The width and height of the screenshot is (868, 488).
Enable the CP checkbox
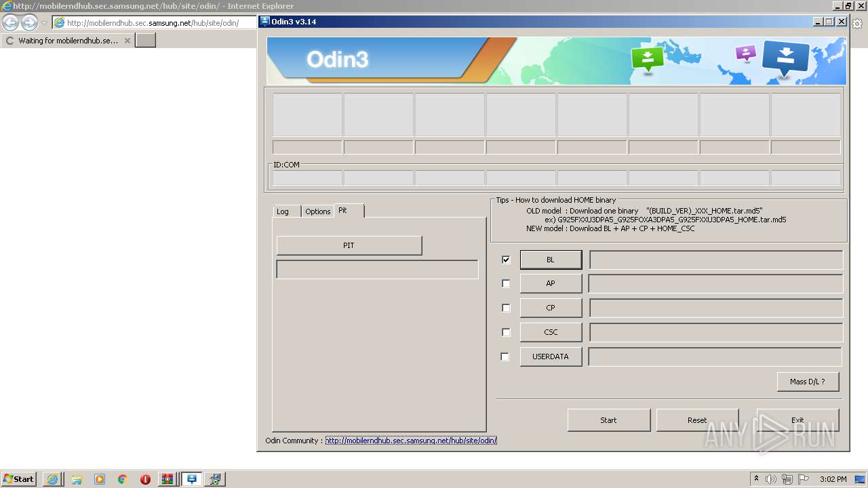pos(505,308)
